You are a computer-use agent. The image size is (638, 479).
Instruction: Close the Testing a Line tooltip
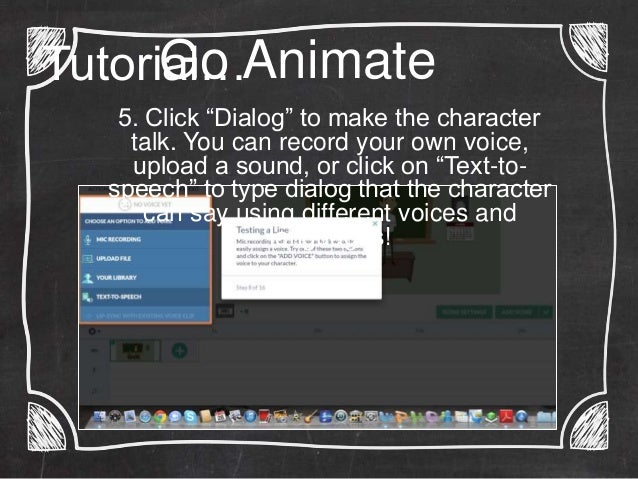coord(375,223)
